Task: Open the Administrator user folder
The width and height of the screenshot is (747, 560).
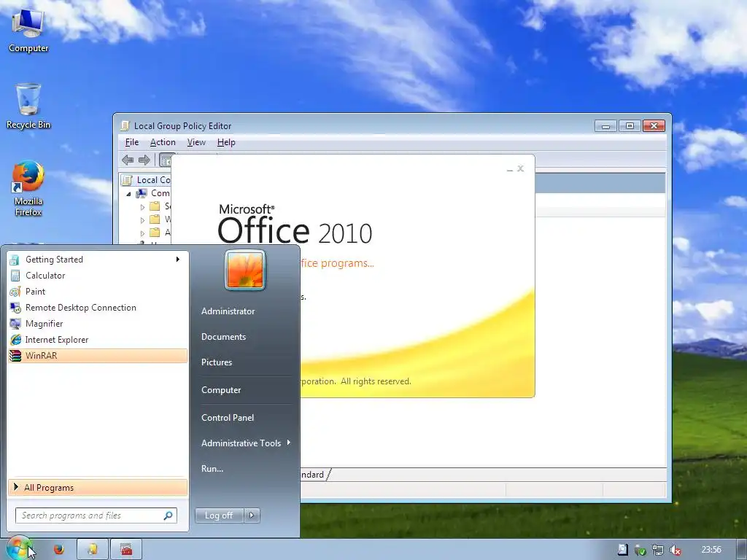Action: pyautogui.click(x=228, y=311)
